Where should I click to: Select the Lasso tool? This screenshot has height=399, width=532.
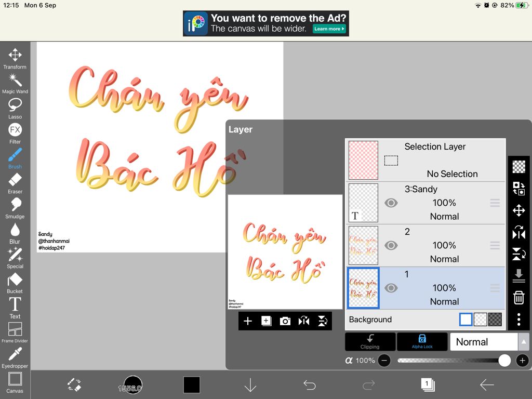15,109
